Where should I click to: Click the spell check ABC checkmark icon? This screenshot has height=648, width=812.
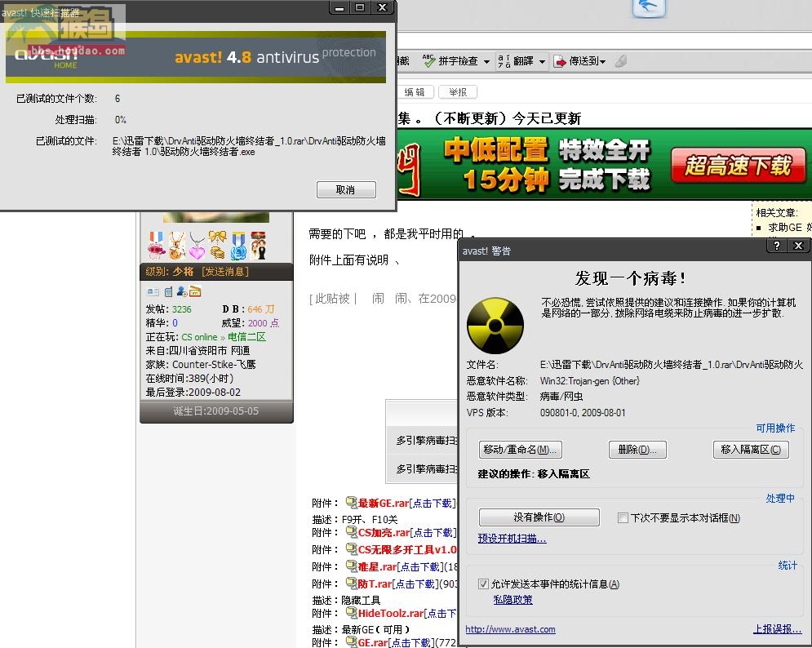[x=428, y=61]
